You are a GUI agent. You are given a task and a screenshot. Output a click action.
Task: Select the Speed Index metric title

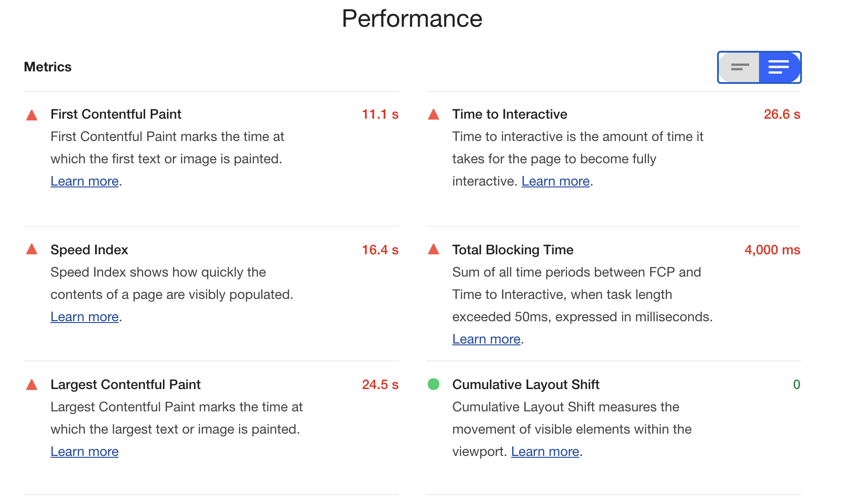point(89,250)
